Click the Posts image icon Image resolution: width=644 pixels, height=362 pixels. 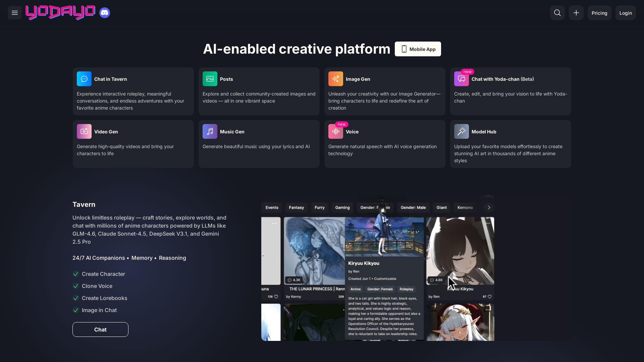click(210, 79)
